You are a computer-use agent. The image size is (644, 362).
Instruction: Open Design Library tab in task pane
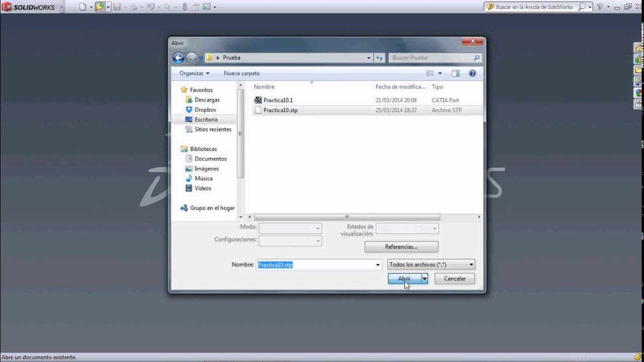coord(639,59)
